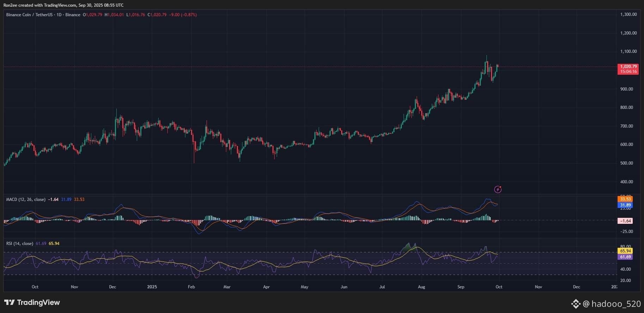The height and width of the screenshot is (313, 644).
Task: Click the 80.00 label on the RSI scale
Action: click(x=626, y=247)
